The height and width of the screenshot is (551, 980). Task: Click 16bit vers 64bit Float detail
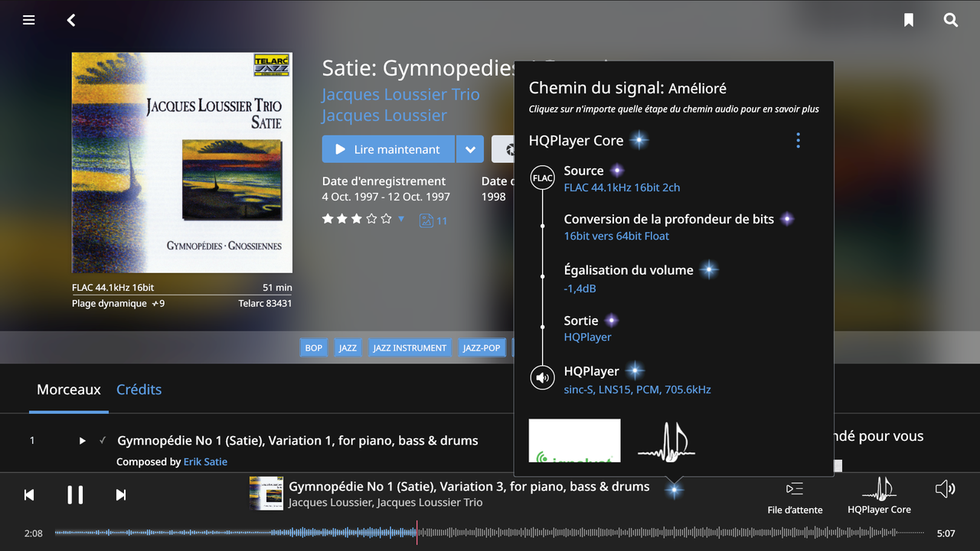(616, 236)
